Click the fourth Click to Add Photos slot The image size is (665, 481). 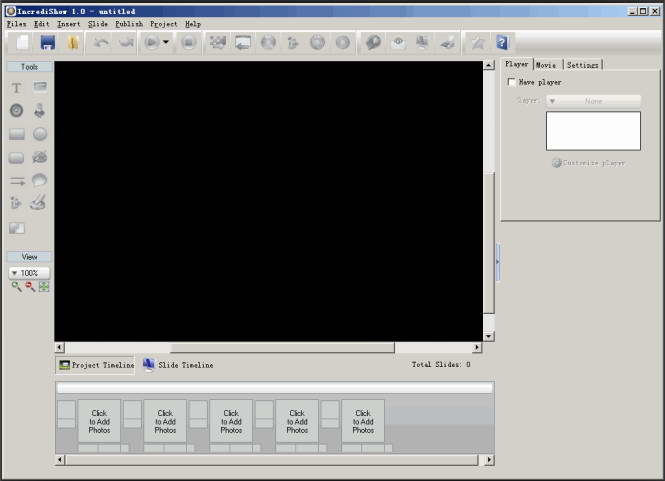[x=297, y=421]
